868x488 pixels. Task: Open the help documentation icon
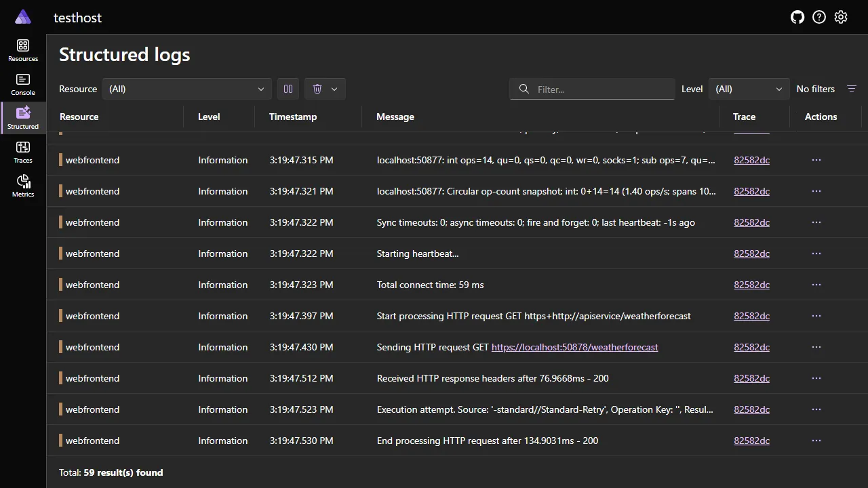(x=818, y=17)
